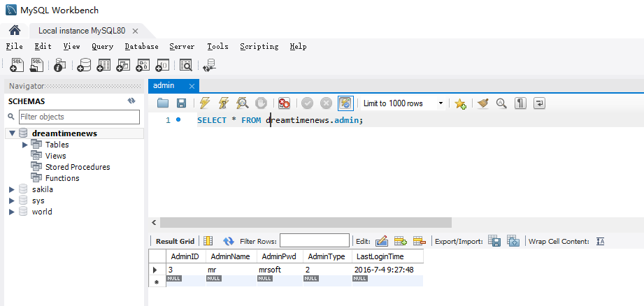
Task: Click the editor scroll-left arrow
Action: tap(154, 223)
